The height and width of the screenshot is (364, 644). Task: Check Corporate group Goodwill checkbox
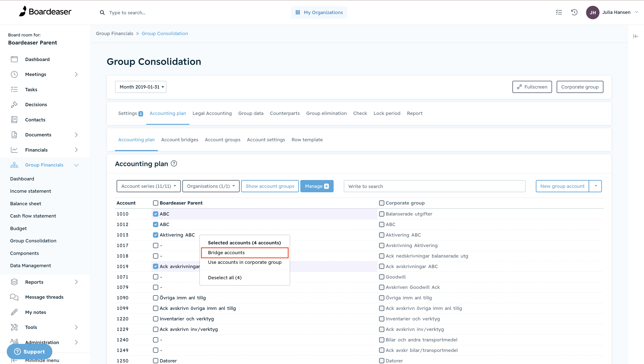click(381, 277)
